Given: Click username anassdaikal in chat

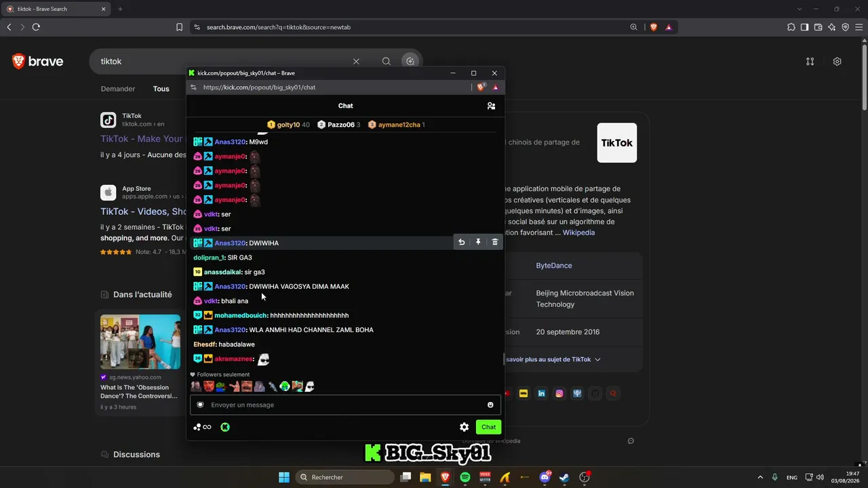Looking at the screenshot, I should [223, 272].
